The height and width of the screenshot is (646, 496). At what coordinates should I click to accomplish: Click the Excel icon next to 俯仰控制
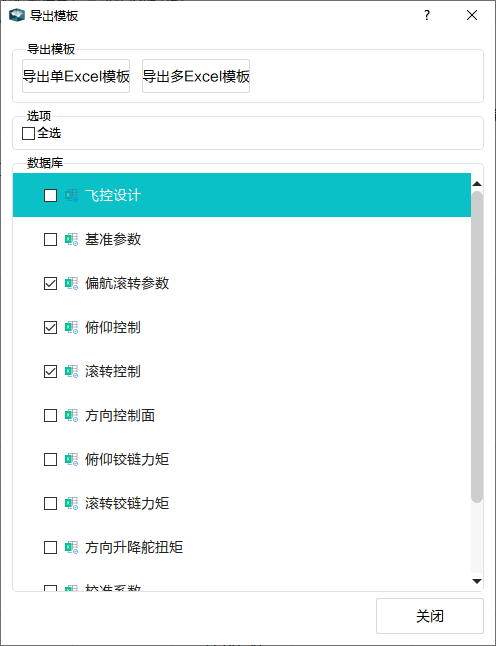point(71,328)
